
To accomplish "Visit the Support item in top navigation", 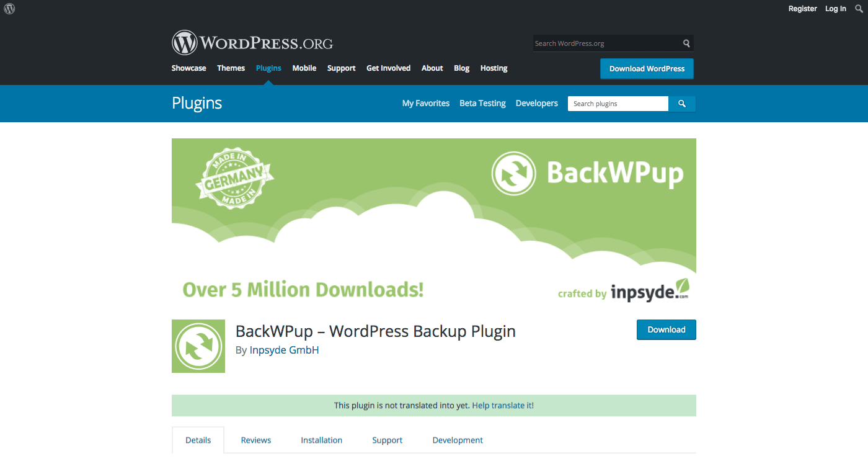I will point(342,68).
